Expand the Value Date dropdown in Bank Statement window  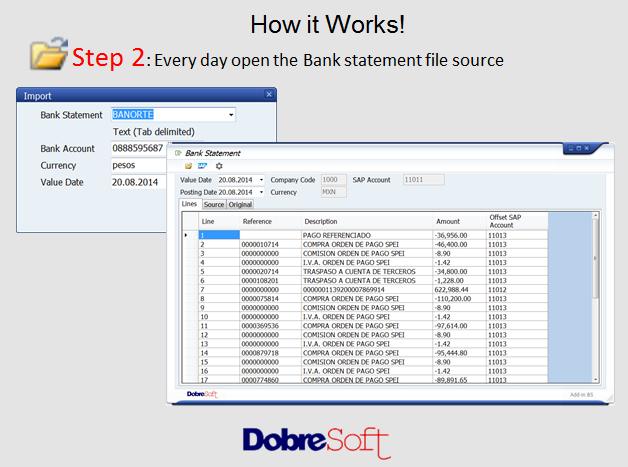pyautogui.click(x=262, y=180)
